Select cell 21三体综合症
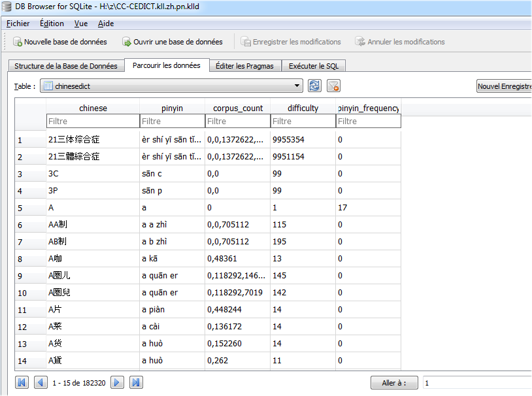This screenshot has width=532, height=396. coord(93,139)
